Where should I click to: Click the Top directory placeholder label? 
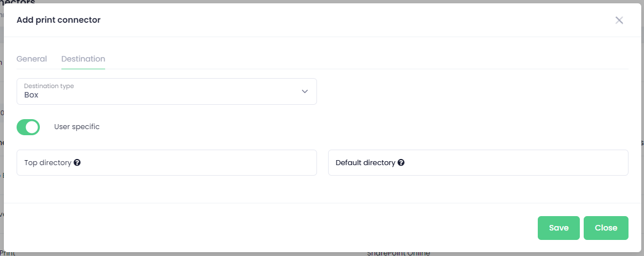coord(48,162)
